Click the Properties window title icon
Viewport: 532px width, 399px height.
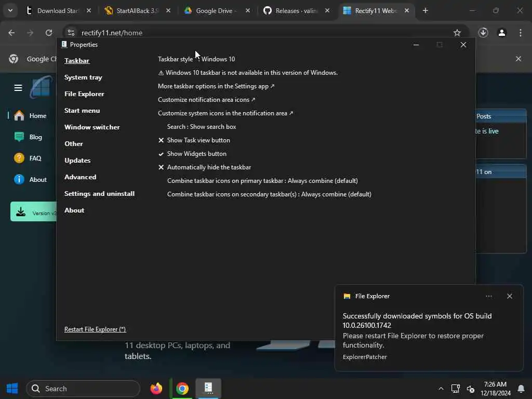64,45
